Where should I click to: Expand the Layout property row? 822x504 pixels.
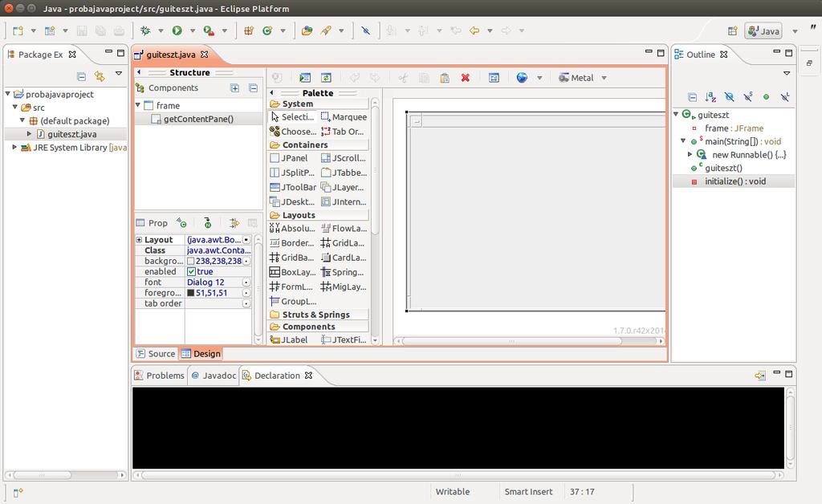(139, 239)
